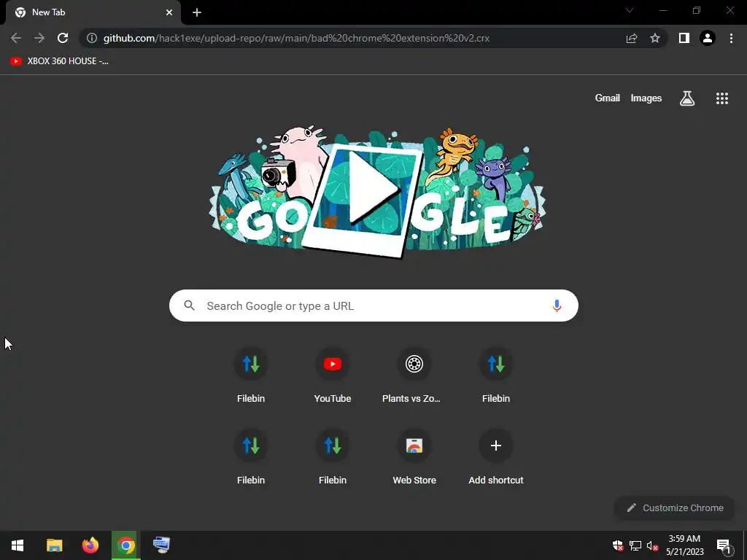
Task: Reload the current page
Action: click(63, 38)
